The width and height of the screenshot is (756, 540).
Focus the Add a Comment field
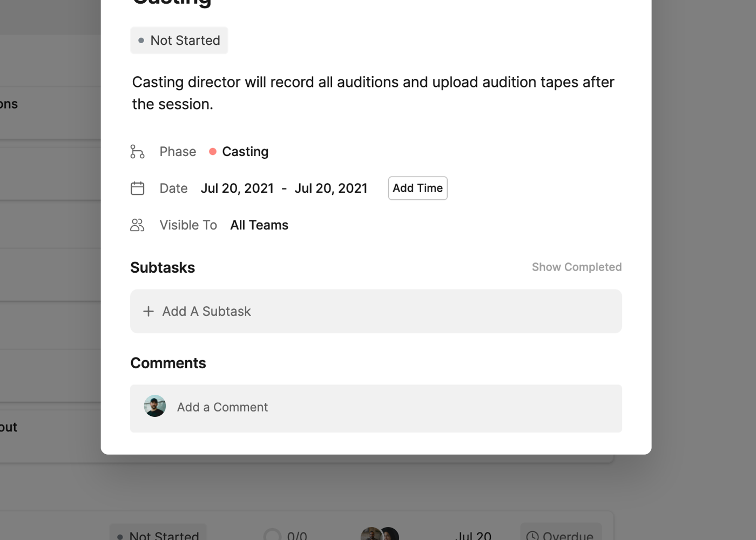pyautogui.click(x=378, y=408)
